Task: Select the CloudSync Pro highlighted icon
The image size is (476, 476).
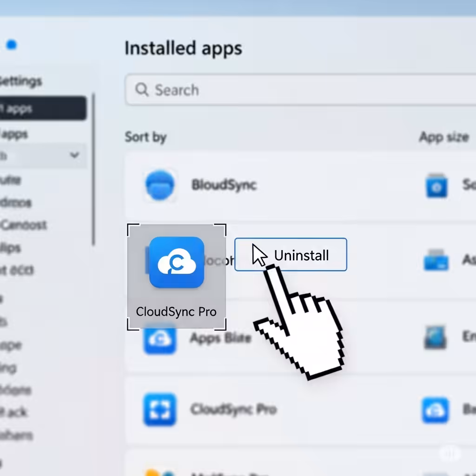Action: coord(177,262)
